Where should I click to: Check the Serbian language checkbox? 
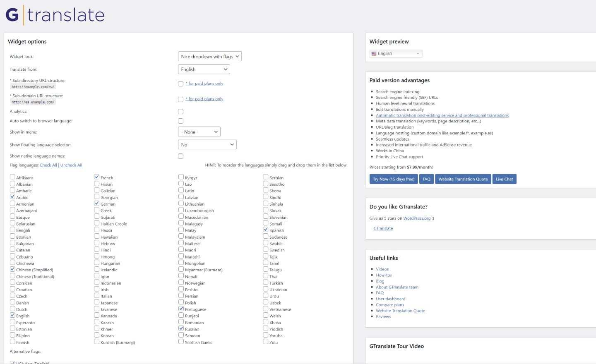click(266, 177)
